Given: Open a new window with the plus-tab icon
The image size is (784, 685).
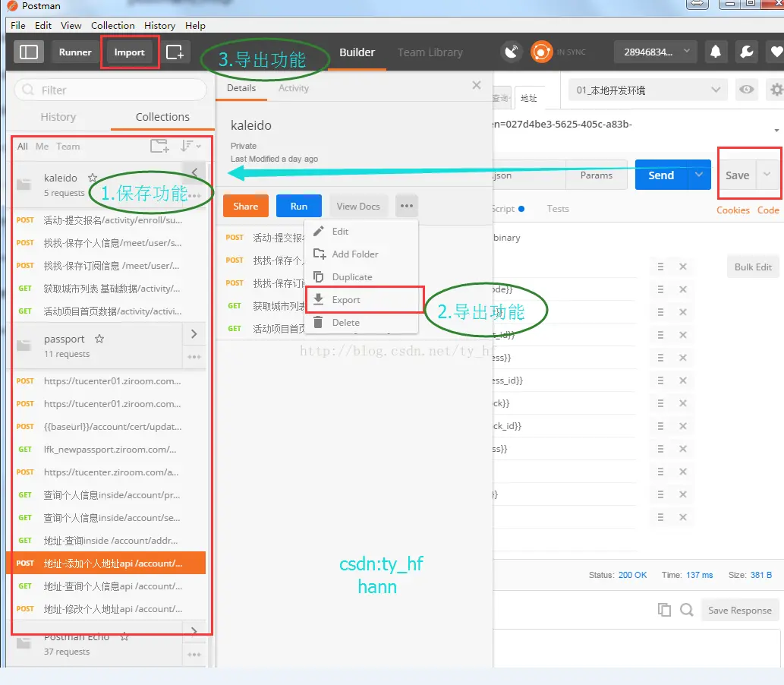Looking at the screenshot, I should (x=175, y=52).
